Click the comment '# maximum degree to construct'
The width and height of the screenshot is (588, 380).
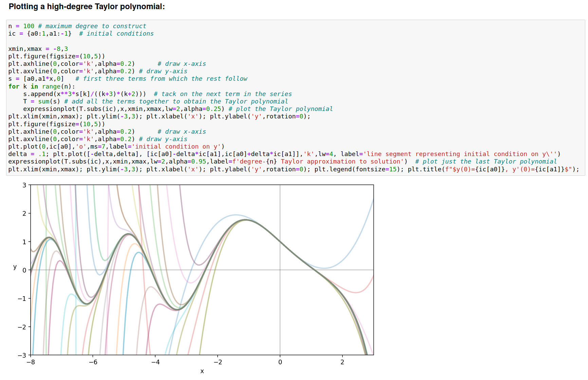(x=92, y=26)
